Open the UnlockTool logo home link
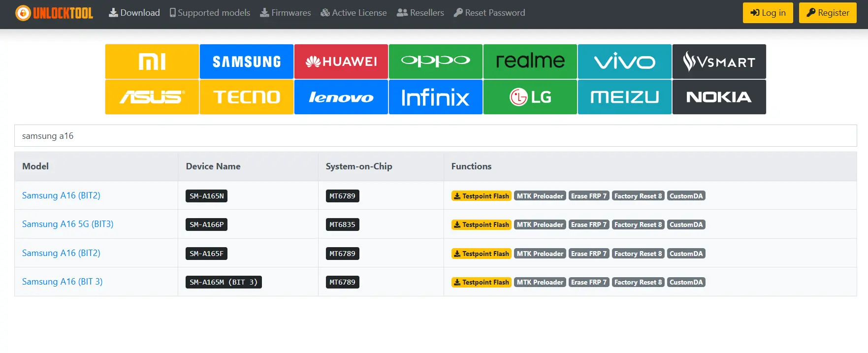This screenshot has height=353, width=868. 54,13
